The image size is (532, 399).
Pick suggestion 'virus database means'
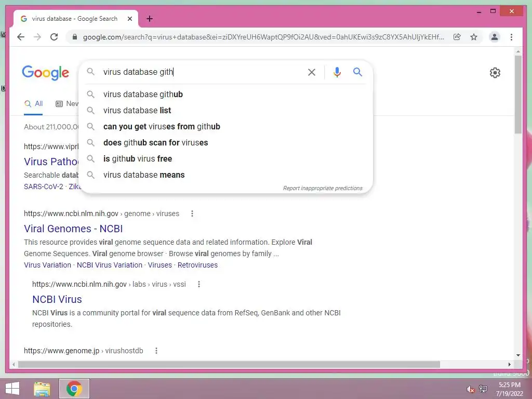point(226,175)
